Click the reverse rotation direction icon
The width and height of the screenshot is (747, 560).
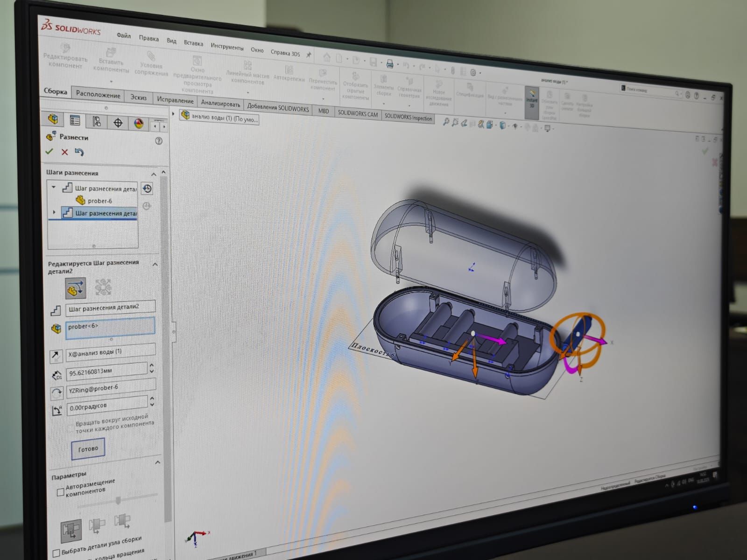(56, 393)
